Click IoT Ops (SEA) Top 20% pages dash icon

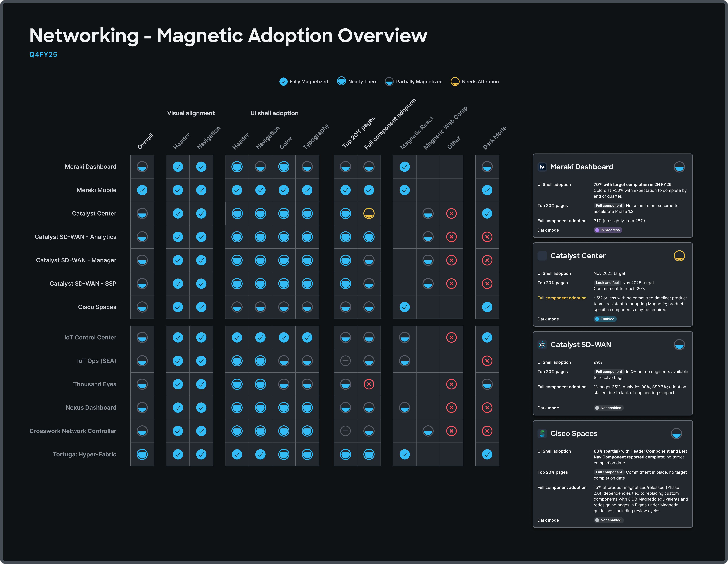pyautogui.click(x=345, y=361)
